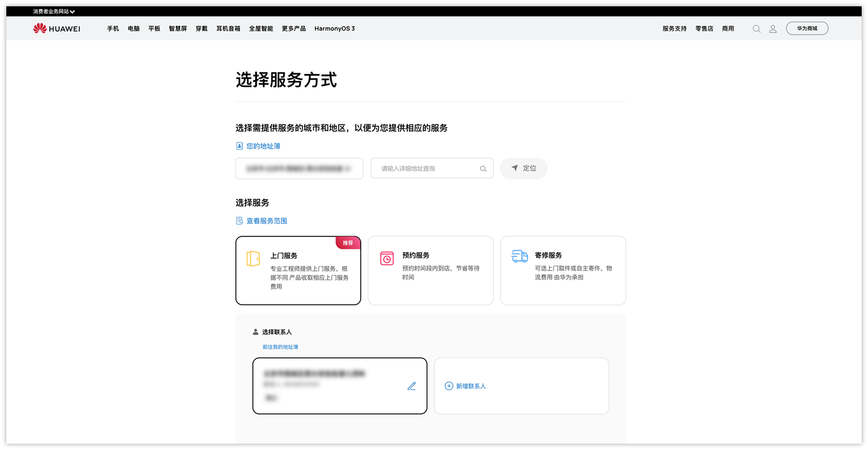This screenshot has width=868, height=450.
Task: Select the 寄修服务 service card
Action: [563, 271]
